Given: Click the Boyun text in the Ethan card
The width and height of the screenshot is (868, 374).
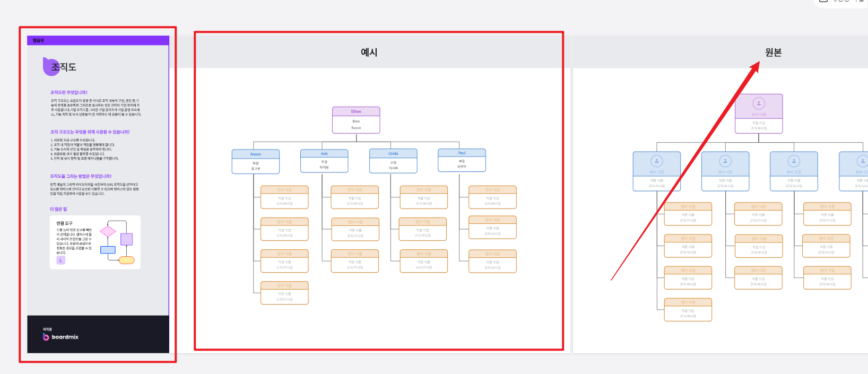Looking at the screenshot, I should pos(356,128).
